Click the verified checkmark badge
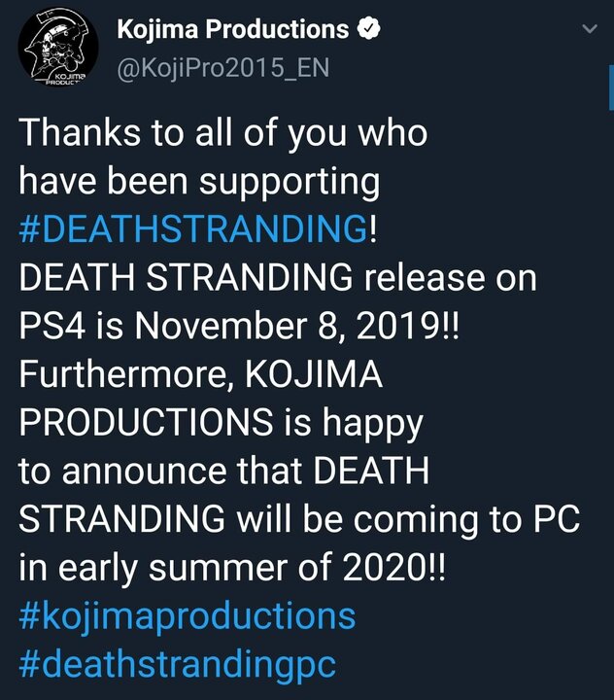Screen dimensions: 614x700 tap(368, 29)
